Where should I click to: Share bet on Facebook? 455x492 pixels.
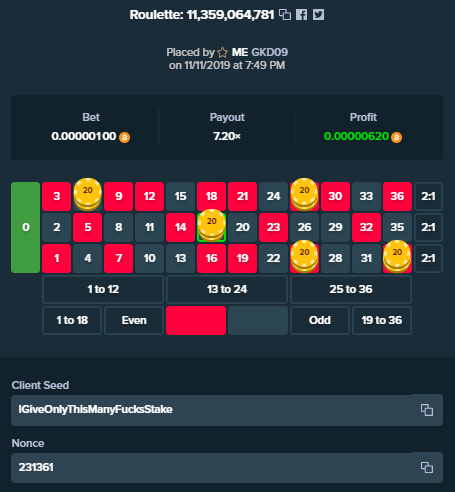pyautogui.click(x=302, y=15)
